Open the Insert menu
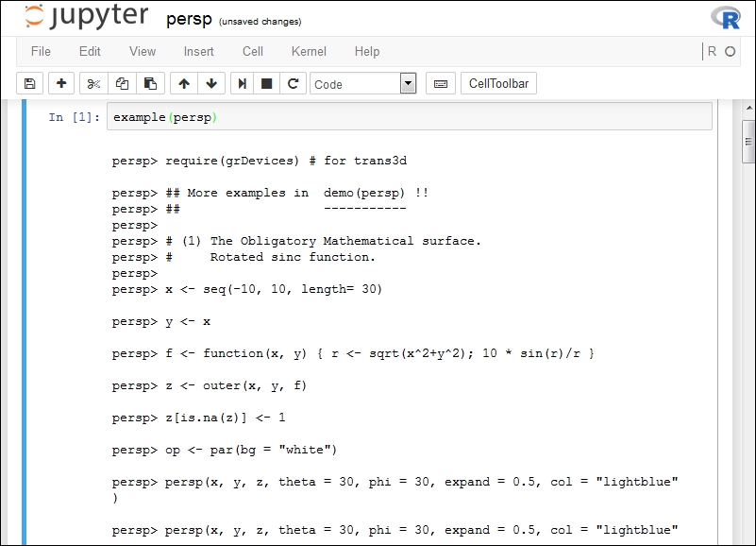 tap(198, 51)
